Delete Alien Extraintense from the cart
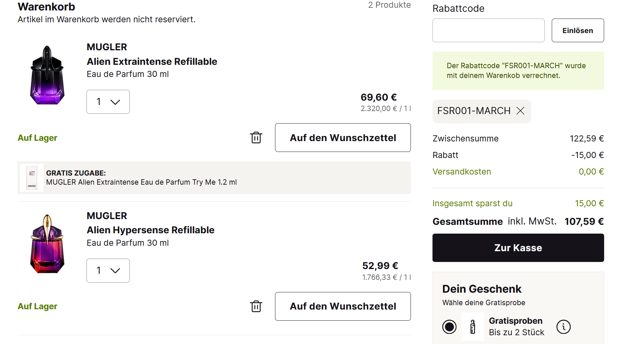This screenshot has width=644, height=344. (256, 138)
